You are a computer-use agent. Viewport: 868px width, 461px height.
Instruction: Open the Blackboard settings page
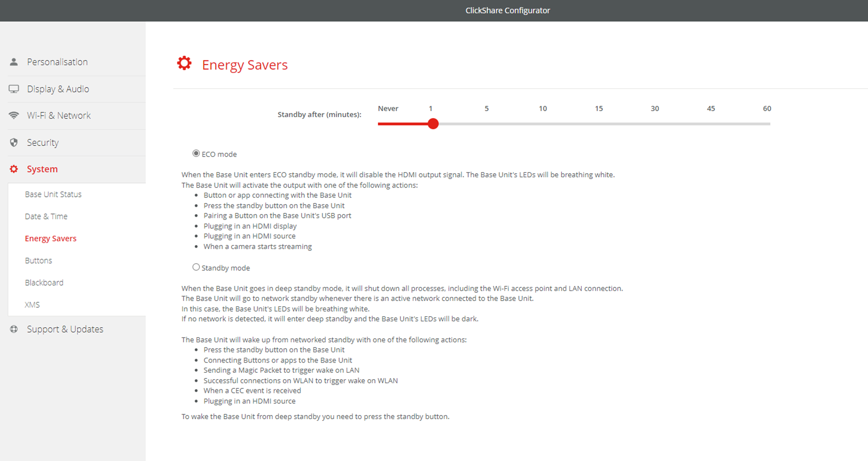(x=44, y=283)
